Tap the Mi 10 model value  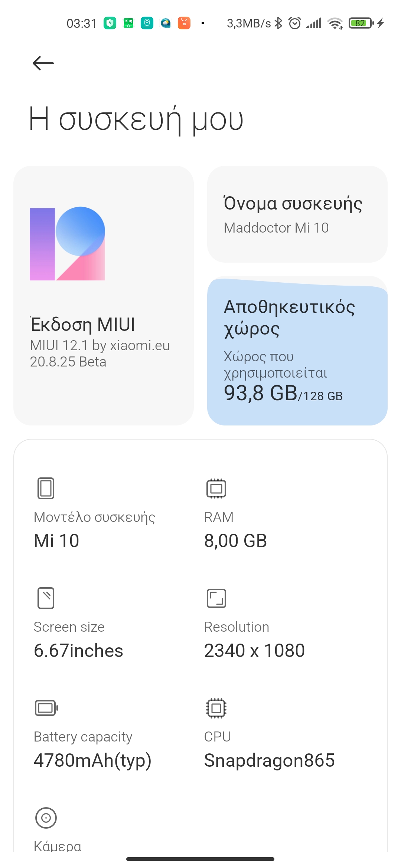tap(56, 541)
